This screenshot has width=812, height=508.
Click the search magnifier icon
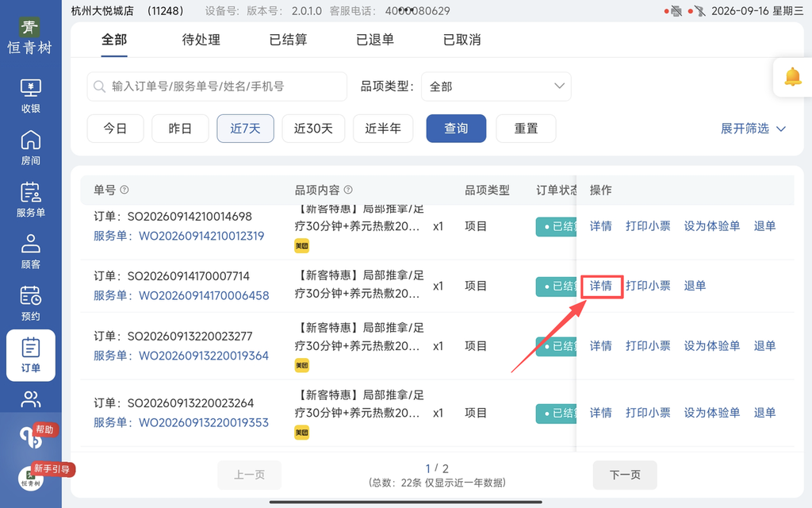pos(99,87)
